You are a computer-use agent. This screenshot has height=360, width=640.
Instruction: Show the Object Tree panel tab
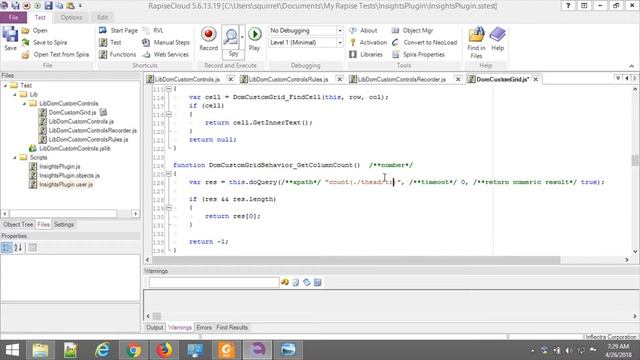pyautogui.click(x=18, y=224)
